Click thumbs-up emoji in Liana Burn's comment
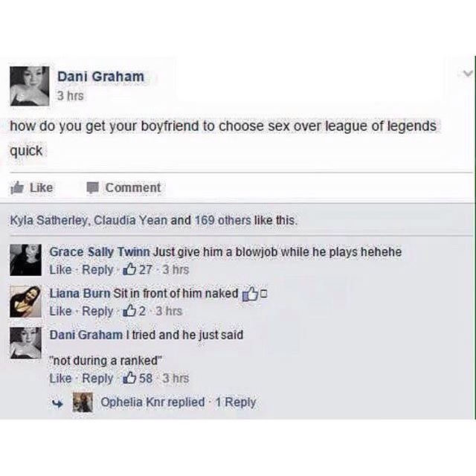 pyautogui.click(x=249, y=295)
